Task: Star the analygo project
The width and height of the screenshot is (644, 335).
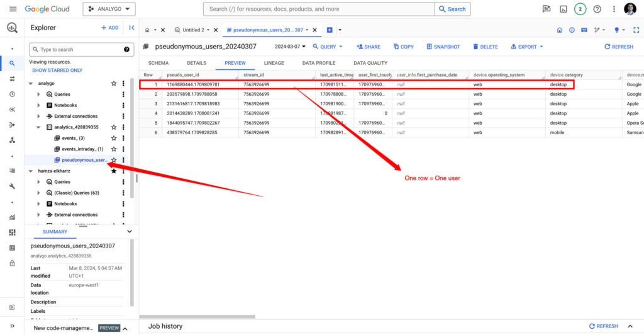Action: click(114, 83)
